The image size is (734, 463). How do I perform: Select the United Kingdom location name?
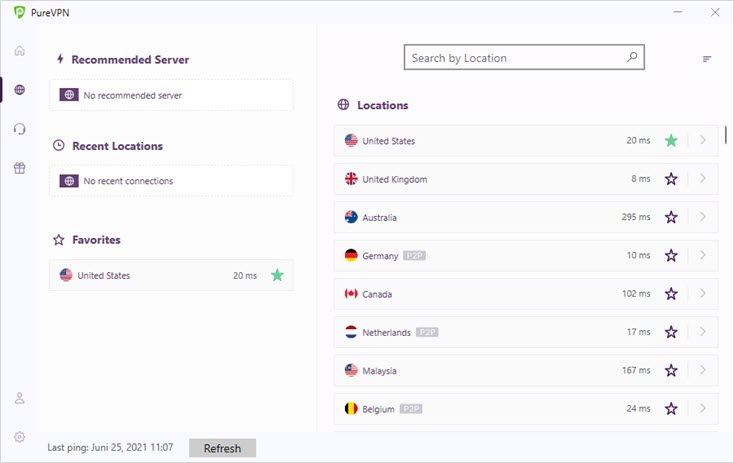pos(395,179)
